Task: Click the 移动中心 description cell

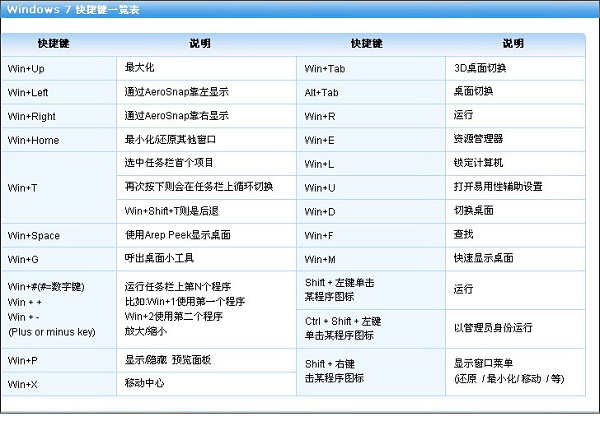Action: pos(145,383)
